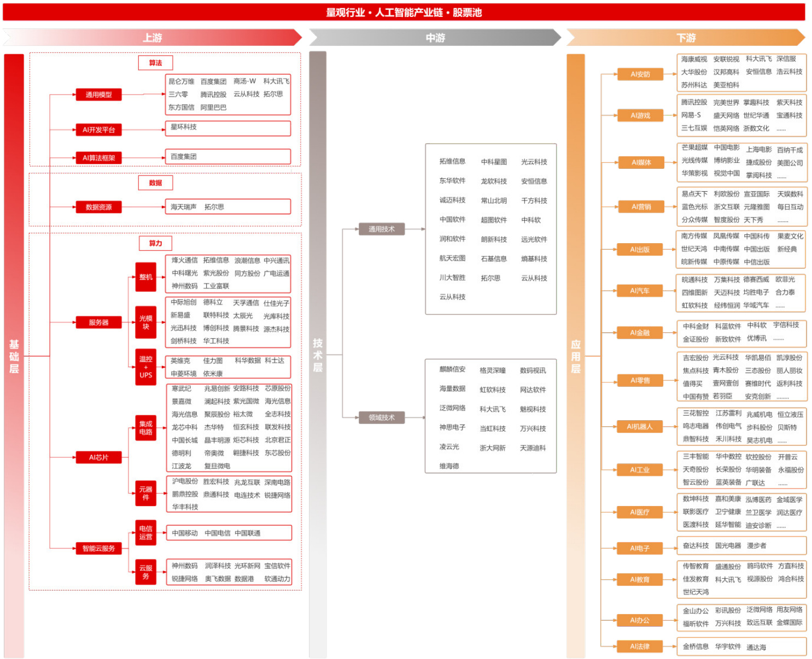Image resolution: width=812 pixels, height=659 pixels.
Task: Select the AI机器人 orange label
Action: click(640, 427)
